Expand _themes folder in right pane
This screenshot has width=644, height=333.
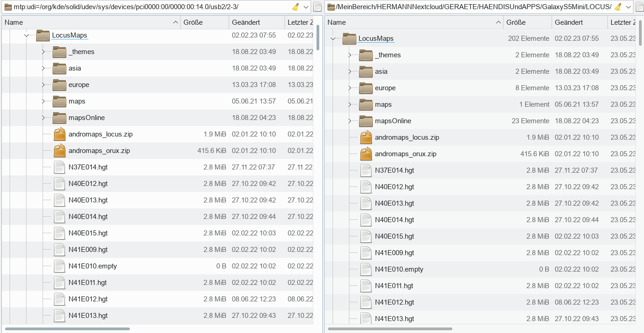(349, 55)
